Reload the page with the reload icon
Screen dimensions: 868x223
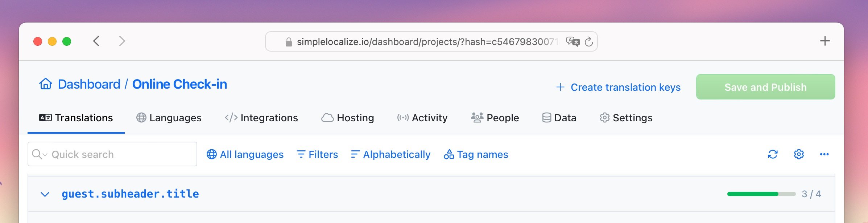(x=589, y=42)
